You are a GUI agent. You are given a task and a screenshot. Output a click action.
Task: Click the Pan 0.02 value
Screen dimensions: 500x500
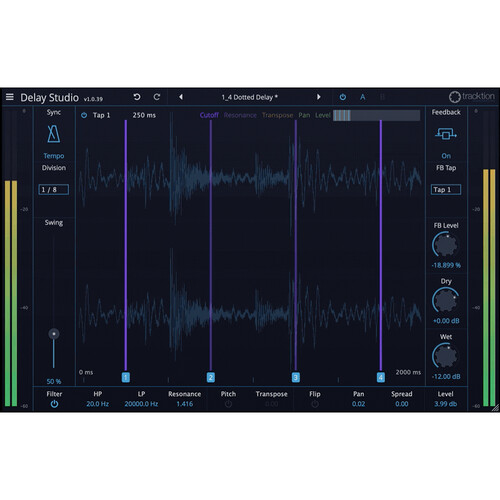tap(358, 404)
